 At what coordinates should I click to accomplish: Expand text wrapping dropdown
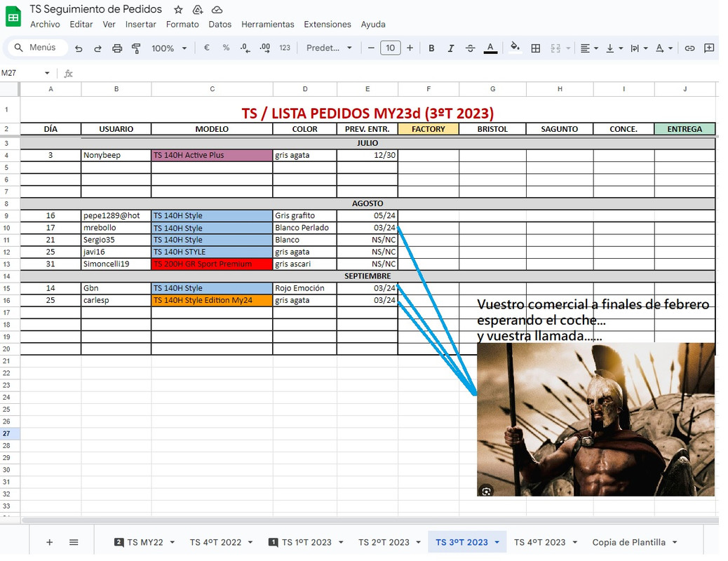pyautogui.click(x=645, y=48)
